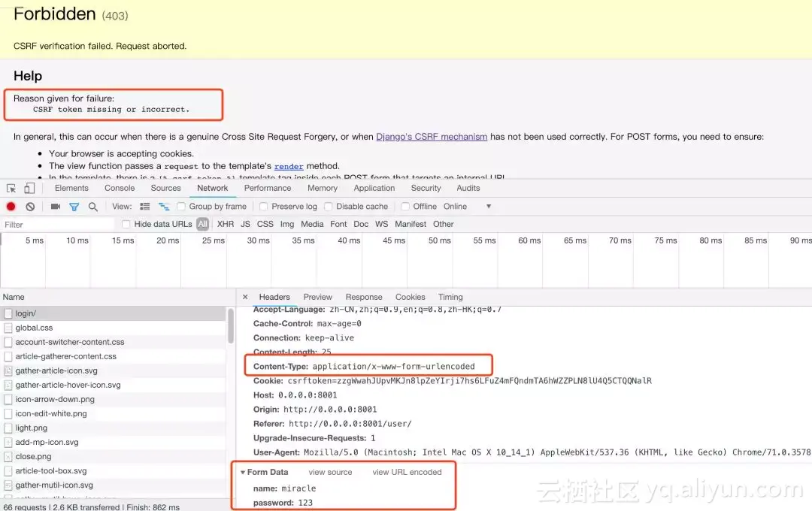The width and height of the screenshot is (812, 511).
Task: Filter requests by Img
Action: pyautogui.click(x=287, y=224)
